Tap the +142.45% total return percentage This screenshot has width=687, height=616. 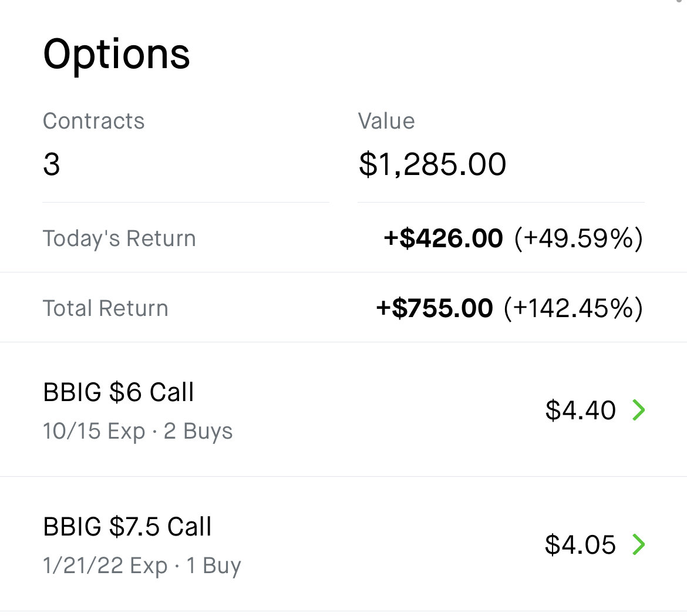coord(574,308)
